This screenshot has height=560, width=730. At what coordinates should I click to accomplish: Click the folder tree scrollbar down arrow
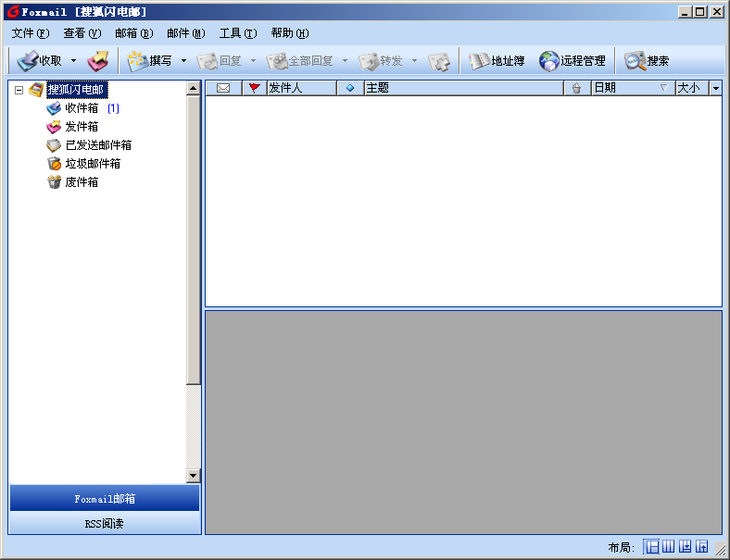click(x=194, y=476)
